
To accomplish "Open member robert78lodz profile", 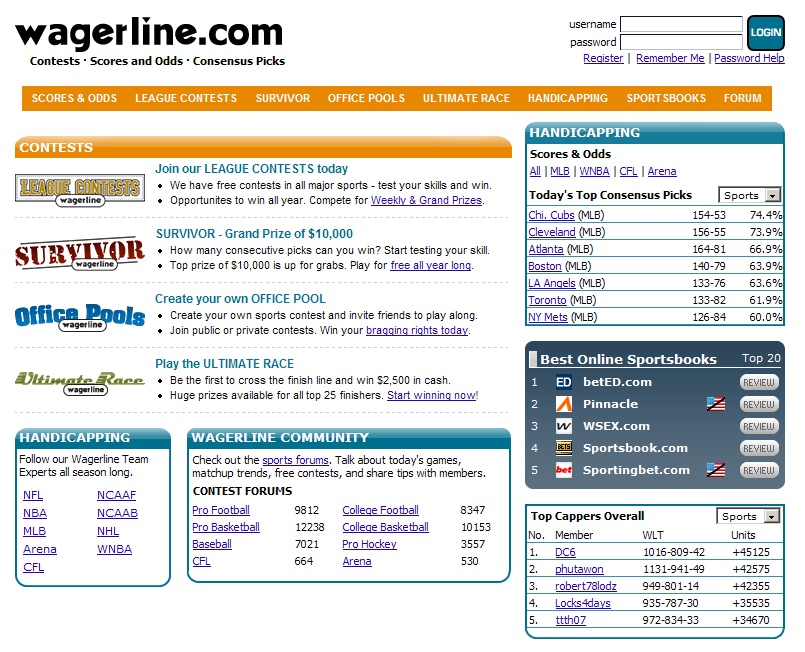I will 586,586.
